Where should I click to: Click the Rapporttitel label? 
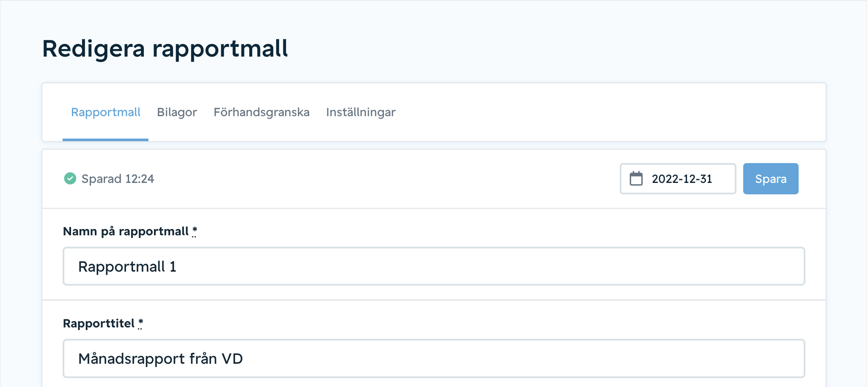(99, 324)
